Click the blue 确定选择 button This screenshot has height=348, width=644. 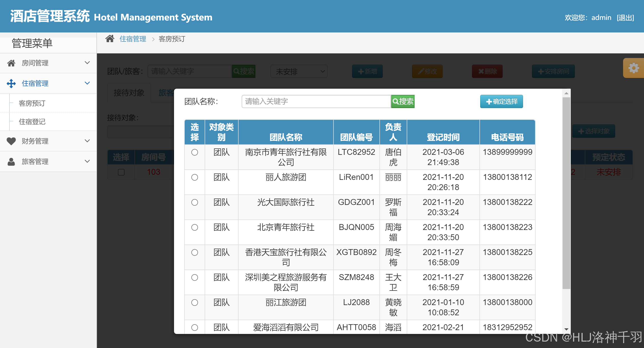[x=501, y=101]
